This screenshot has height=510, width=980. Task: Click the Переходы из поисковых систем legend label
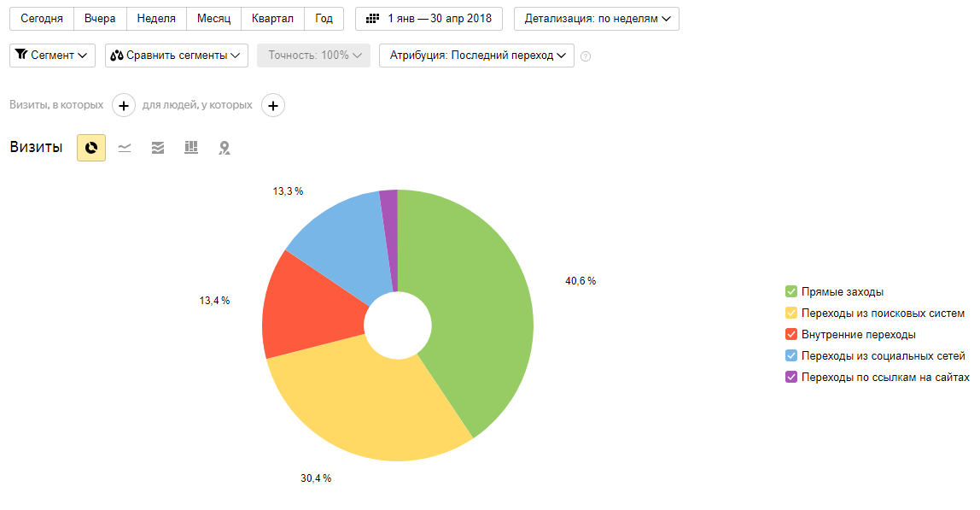pos(884,313)
